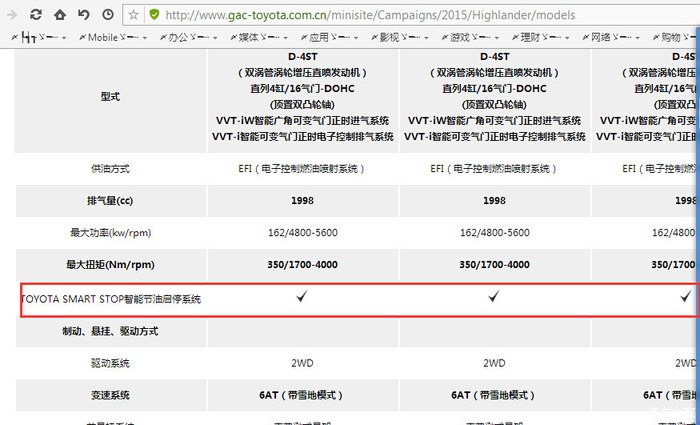This screenshot has height=425, width=700.
Task: Click 350/1700-4000 in the second model column
Action: (x=494, y=265)
